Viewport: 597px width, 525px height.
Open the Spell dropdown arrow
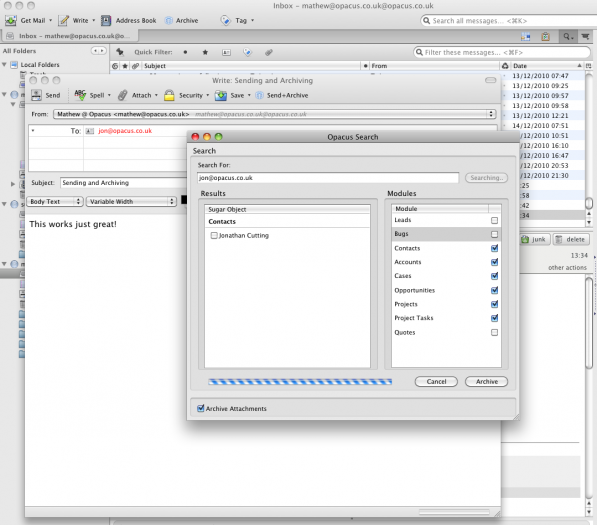pyautogui.click(x=109, y=95)
